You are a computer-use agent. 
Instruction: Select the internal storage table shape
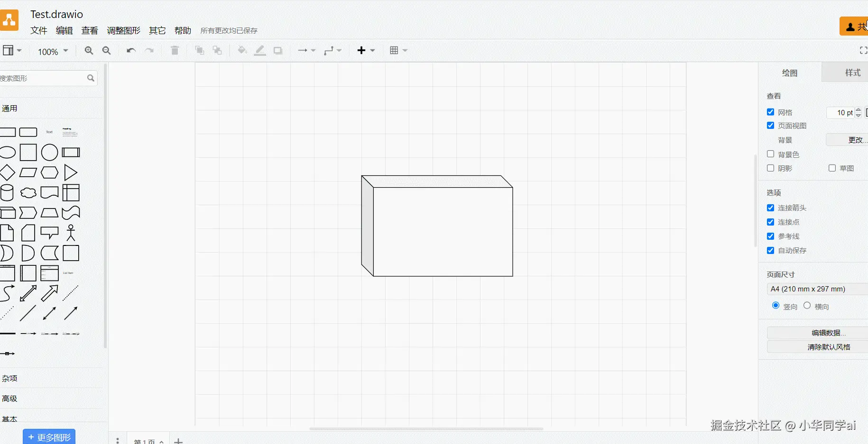[x=71, y=193]
